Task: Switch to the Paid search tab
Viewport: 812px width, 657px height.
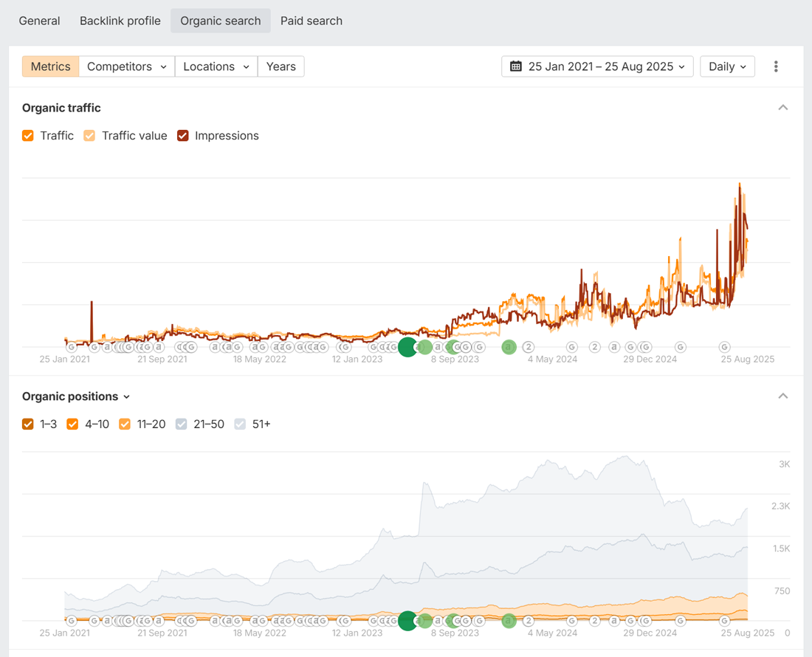Action: click(x=312, y=21)
